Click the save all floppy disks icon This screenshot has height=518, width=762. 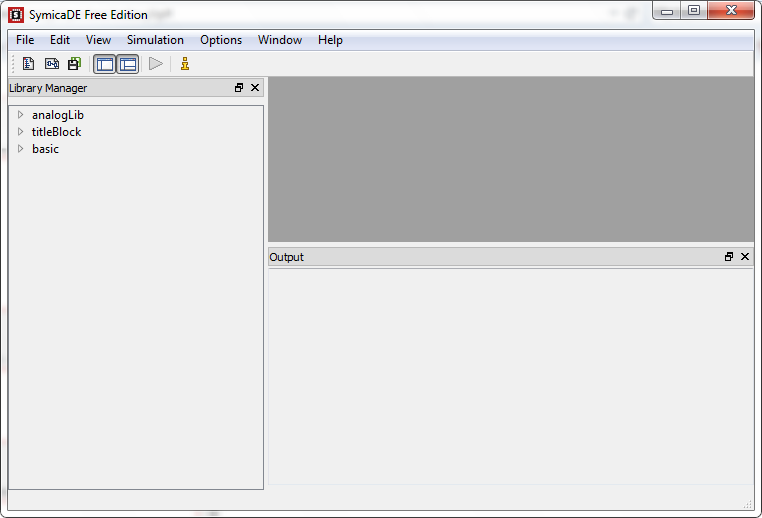[x=74, y=64]
